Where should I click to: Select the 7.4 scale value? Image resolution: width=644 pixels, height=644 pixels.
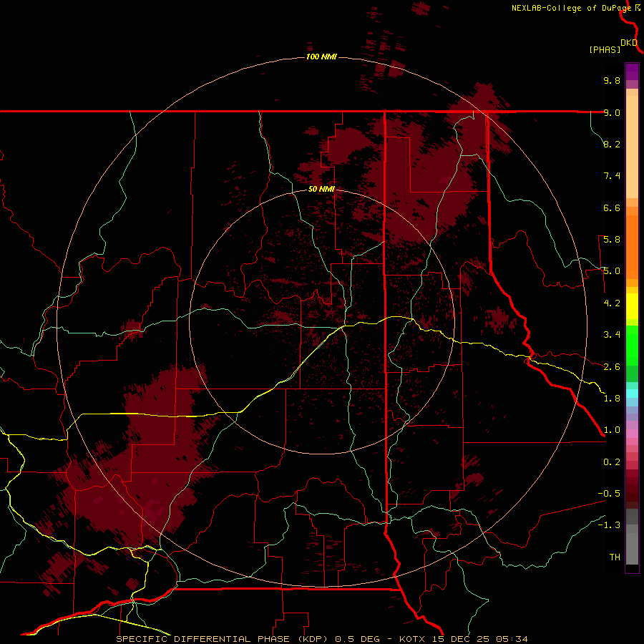tap(612, 176)
